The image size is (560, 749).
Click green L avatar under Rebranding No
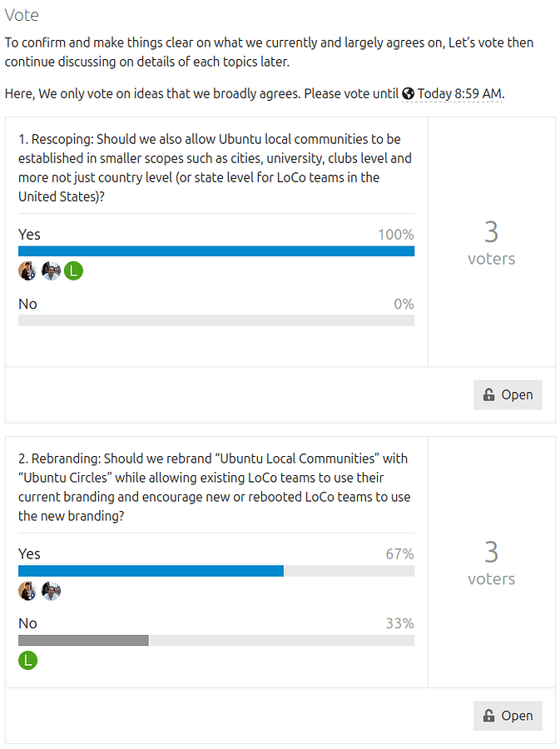tap(27, 661)
